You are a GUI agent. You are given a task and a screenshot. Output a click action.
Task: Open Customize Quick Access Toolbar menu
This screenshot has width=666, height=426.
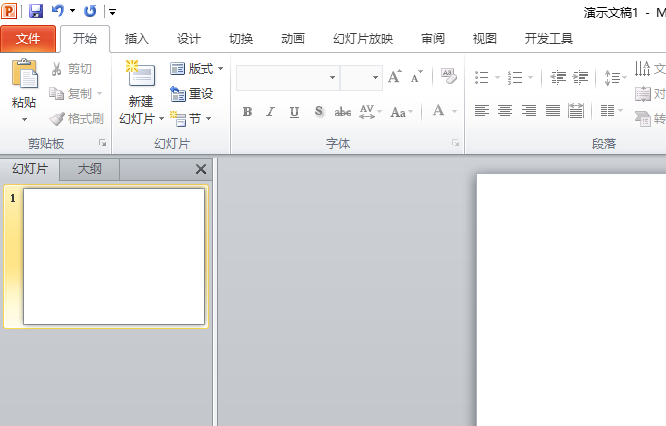113,12
